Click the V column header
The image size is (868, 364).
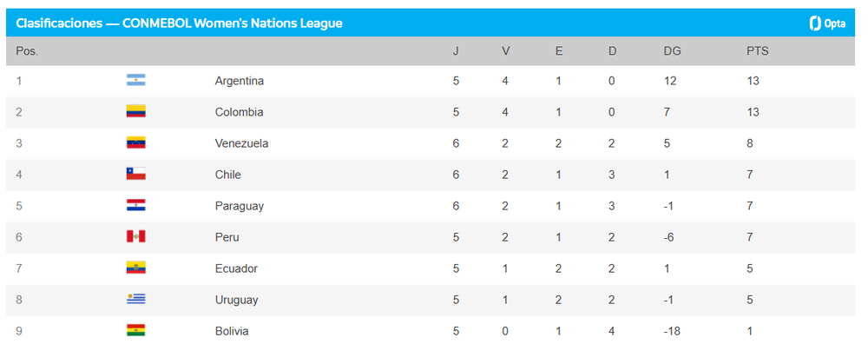pos(506,51)
